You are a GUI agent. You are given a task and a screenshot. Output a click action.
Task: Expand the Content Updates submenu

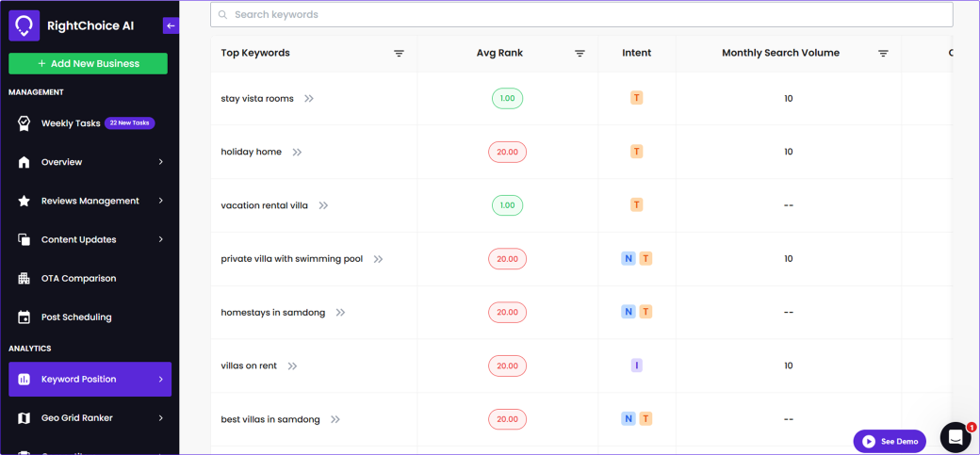tap(160, 239)
